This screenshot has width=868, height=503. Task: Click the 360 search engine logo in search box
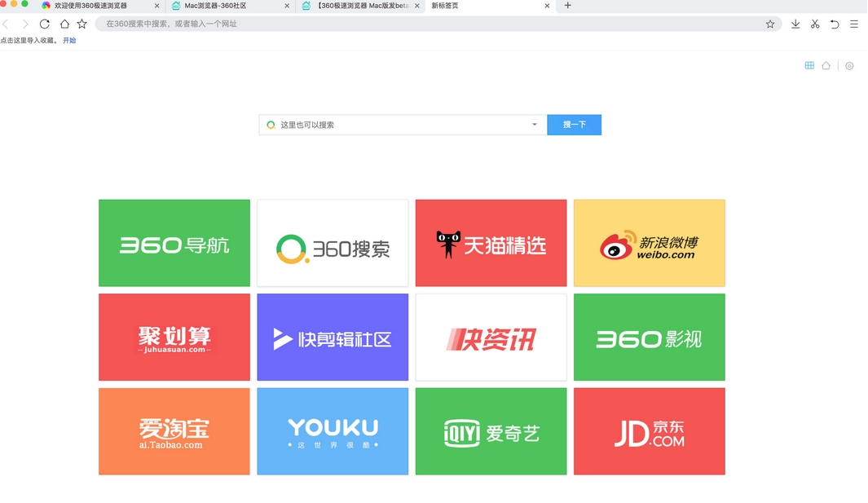(x=271, y=126)
